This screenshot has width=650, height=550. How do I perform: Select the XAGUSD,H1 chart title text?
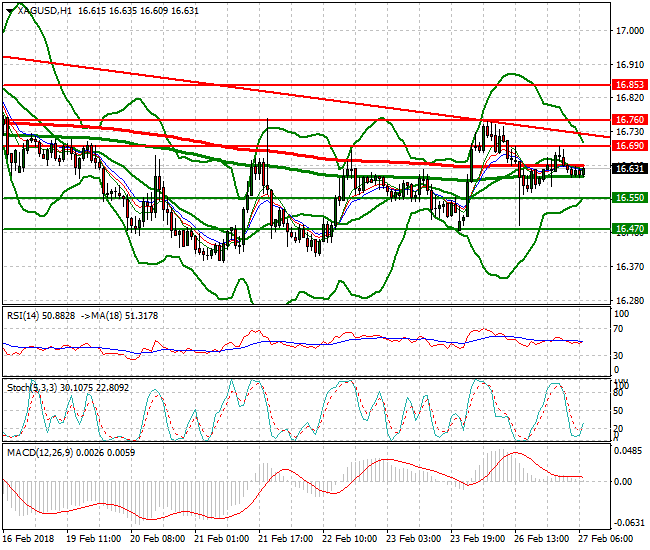(x=44, y=11)
